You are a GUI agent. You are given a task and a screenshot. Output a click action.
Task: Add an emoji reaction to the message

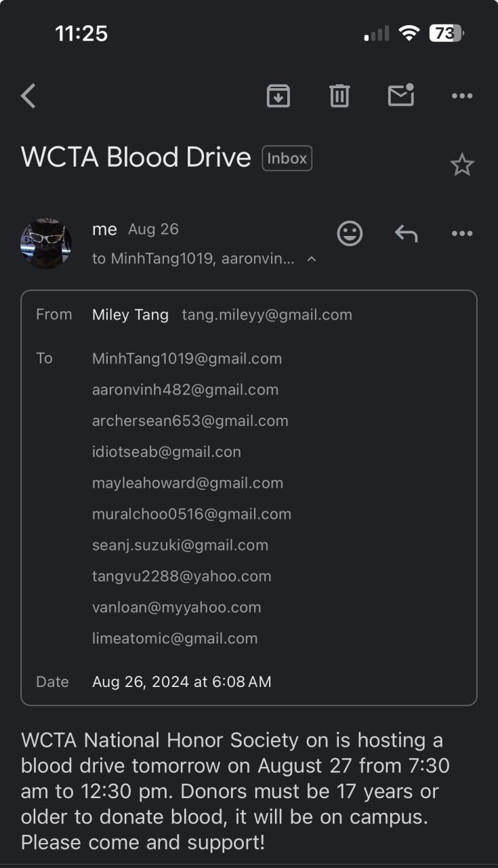click(350, 233)
